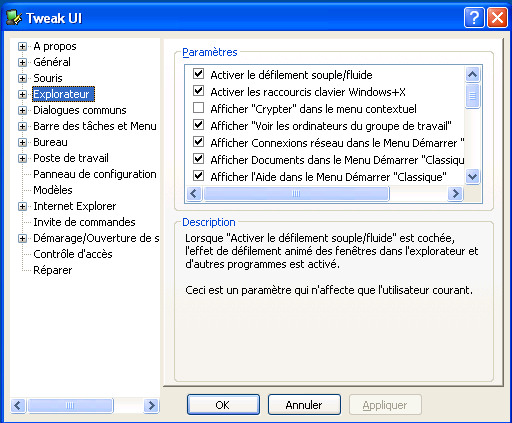Click the parameters list scroll up arrow

472,74
